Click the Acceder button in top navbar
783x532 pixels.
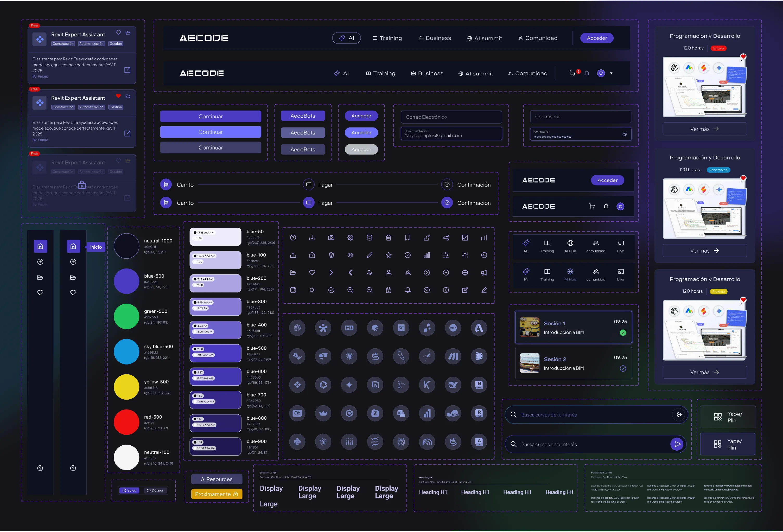pyautogui.click(x=596, y=38)
